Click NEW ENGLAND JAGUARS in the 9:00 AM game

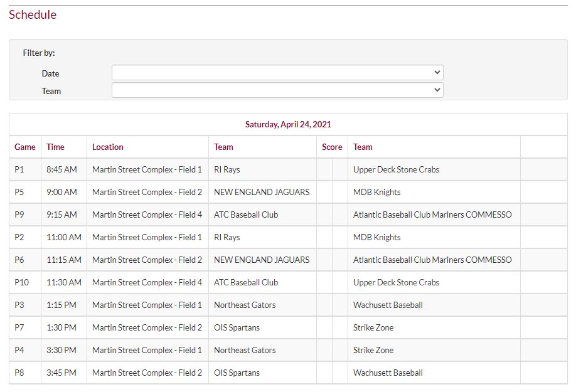262,192
